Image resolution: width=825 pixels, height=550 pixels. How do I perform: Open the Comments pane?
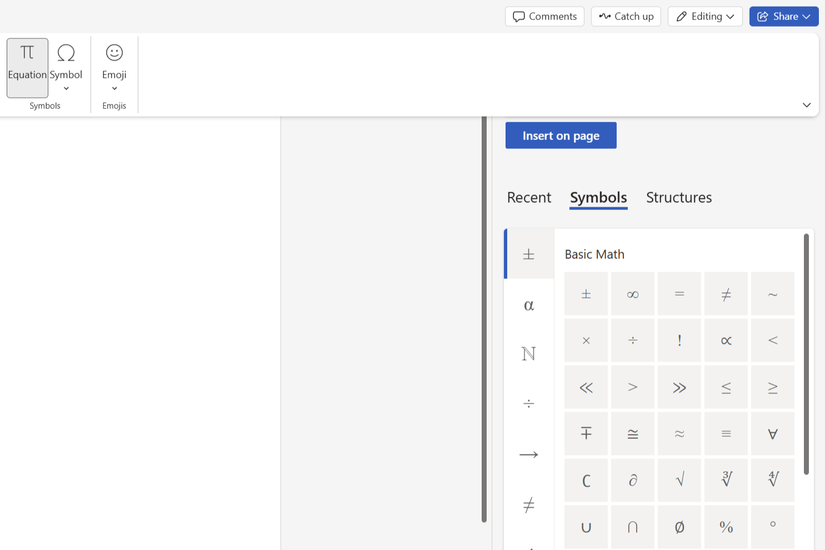click(544, 16)
